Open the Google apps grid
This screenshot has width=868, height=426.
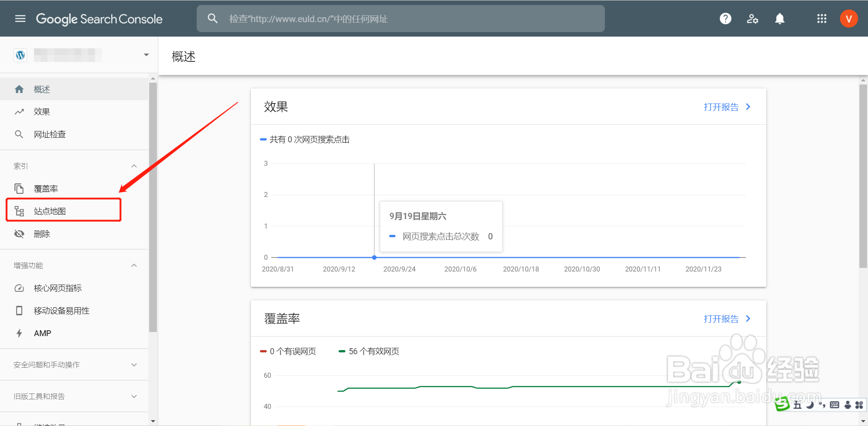(822, 19)
